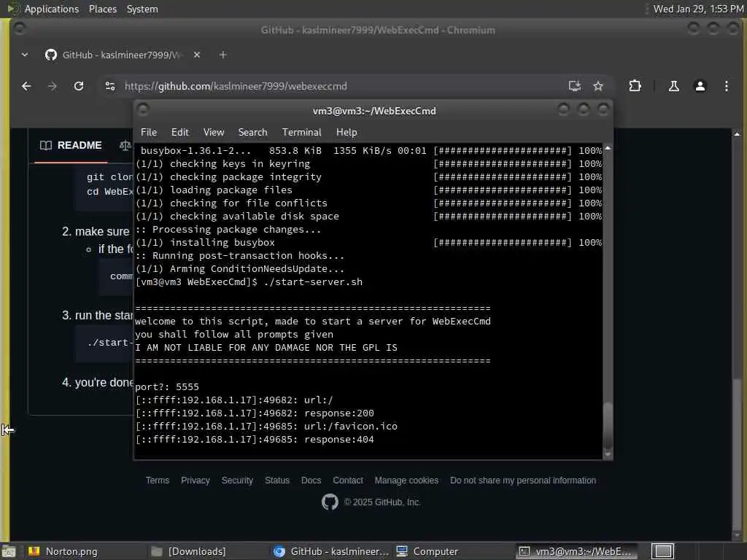Install app icon in address bar
Viewport: 747px width, 560px height.
575,86
